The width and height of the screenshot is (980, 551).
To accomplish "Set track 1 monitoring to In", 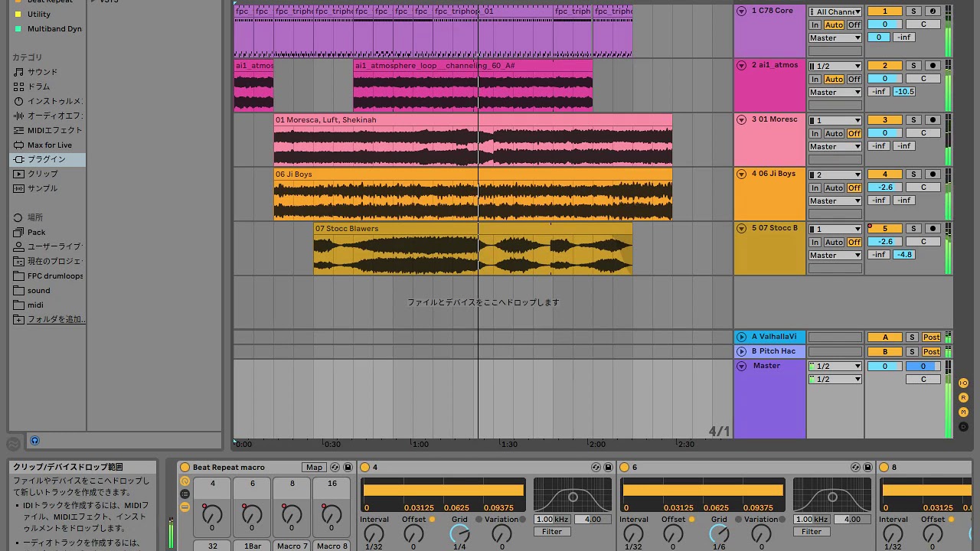I will tap(815, 25).
